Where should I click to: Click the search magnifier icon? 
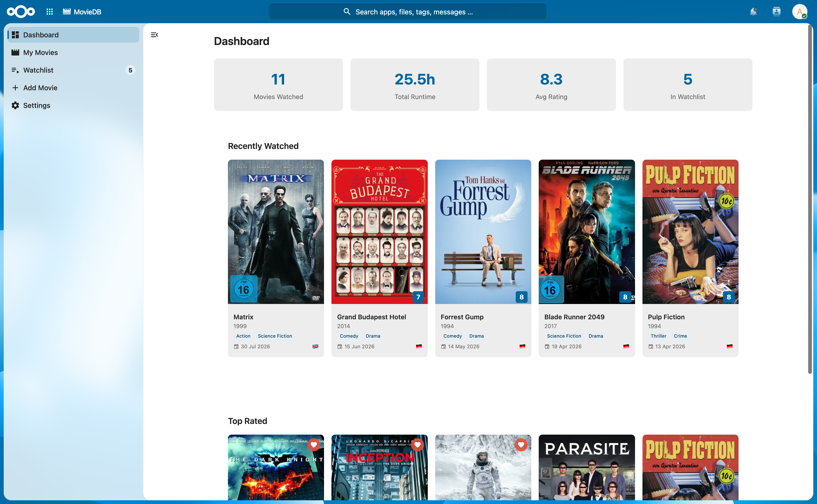[347, 12]
